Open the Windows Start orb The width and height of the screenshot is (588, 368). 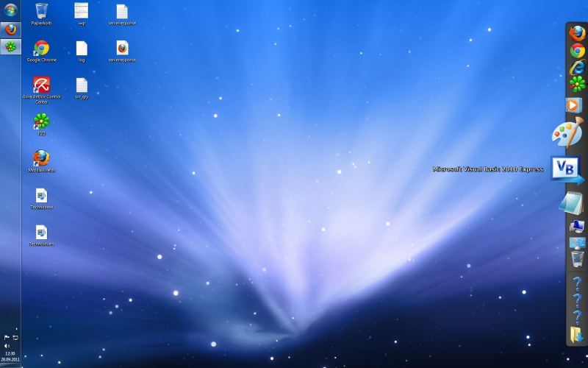(x=10, y=10)
